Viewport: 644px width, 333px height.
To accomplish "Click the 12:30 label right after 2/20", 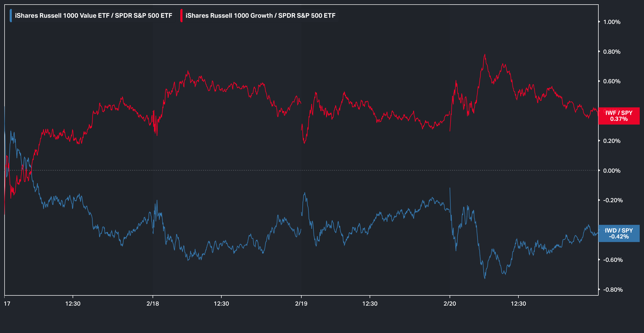I will (x=518, y=304).
